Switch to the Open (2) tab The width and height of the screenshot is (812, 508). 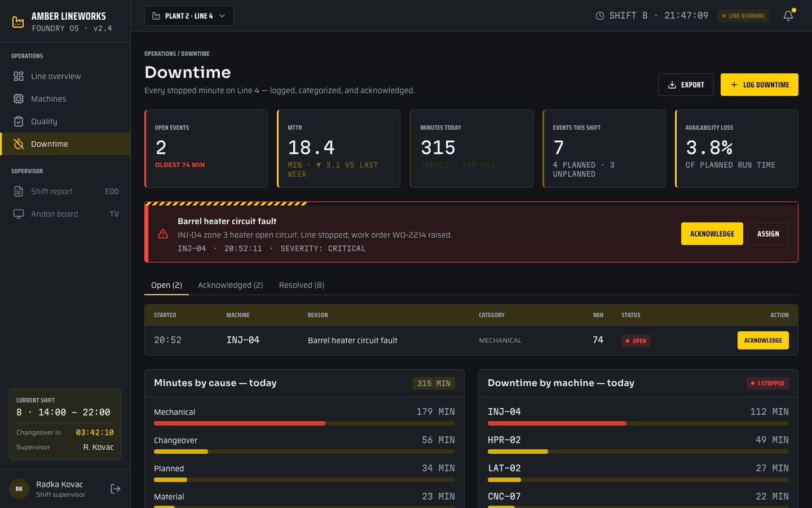click(x=166, y=285)
